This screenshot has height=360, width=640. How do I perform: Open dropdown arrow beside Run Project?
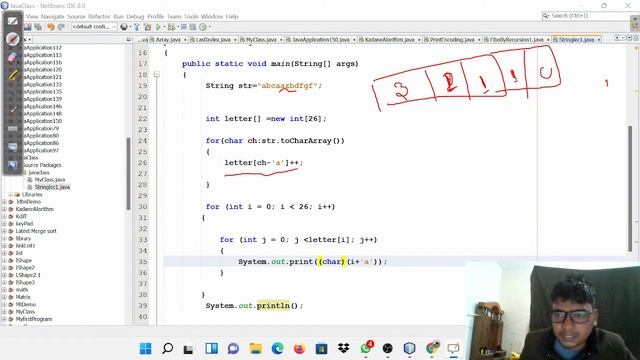164,27
